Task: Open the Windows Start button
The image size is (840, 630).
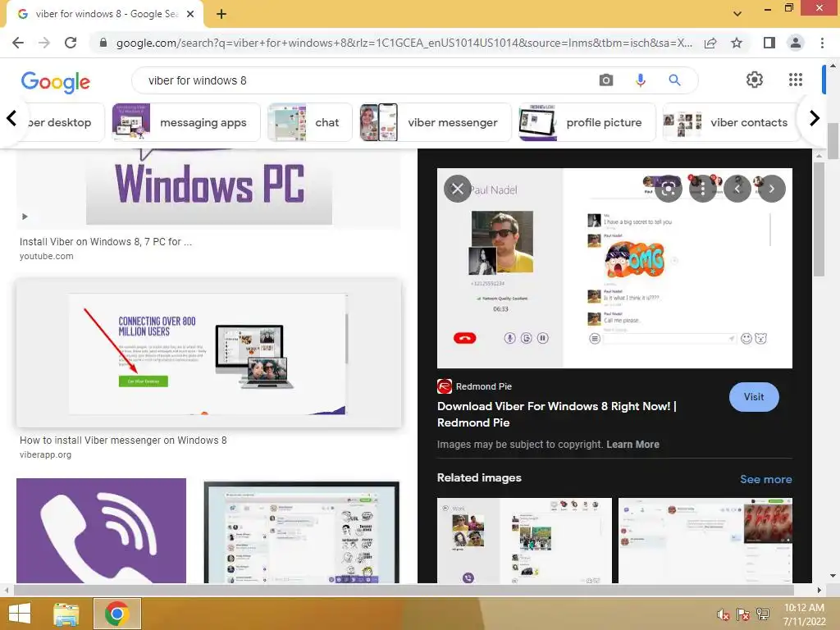Action: (20, 614)
